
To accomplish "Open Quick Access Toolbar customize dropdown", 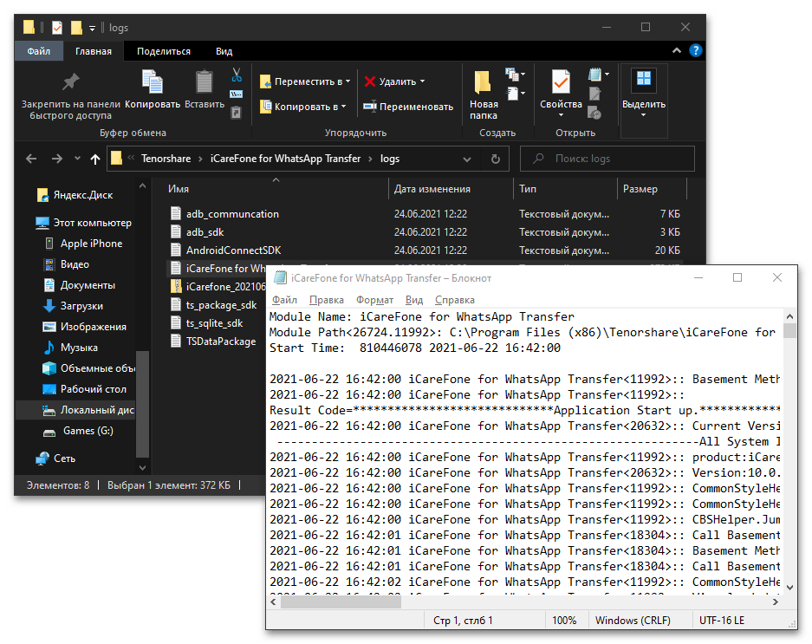I will pos(92,29).
